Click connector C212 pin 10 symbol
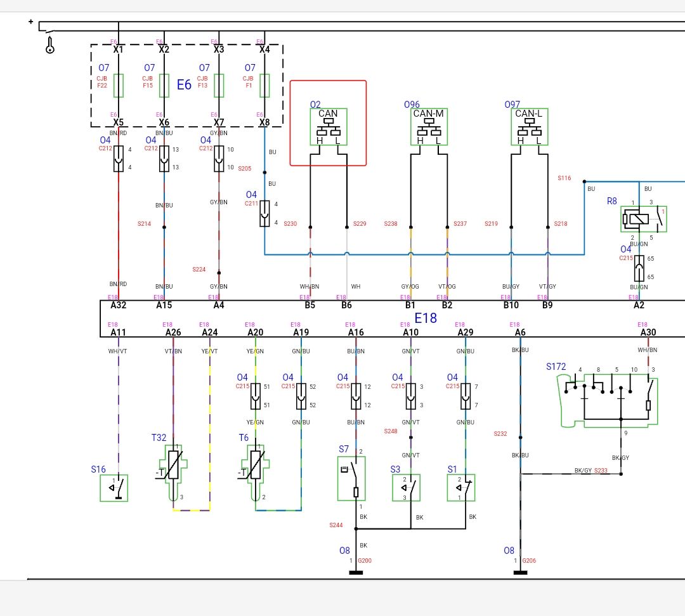The height and width of the screenshot is (616, 685). click(219, 159)
